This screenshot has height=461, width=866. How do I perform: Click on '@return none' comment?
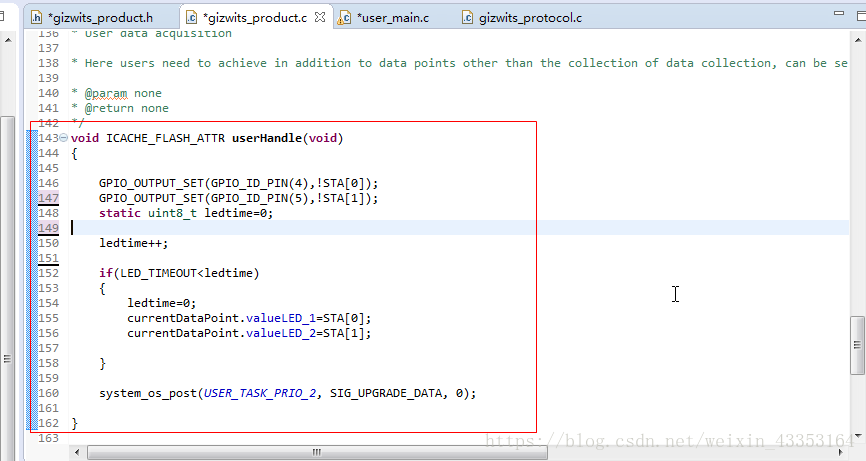coord(126,108)
